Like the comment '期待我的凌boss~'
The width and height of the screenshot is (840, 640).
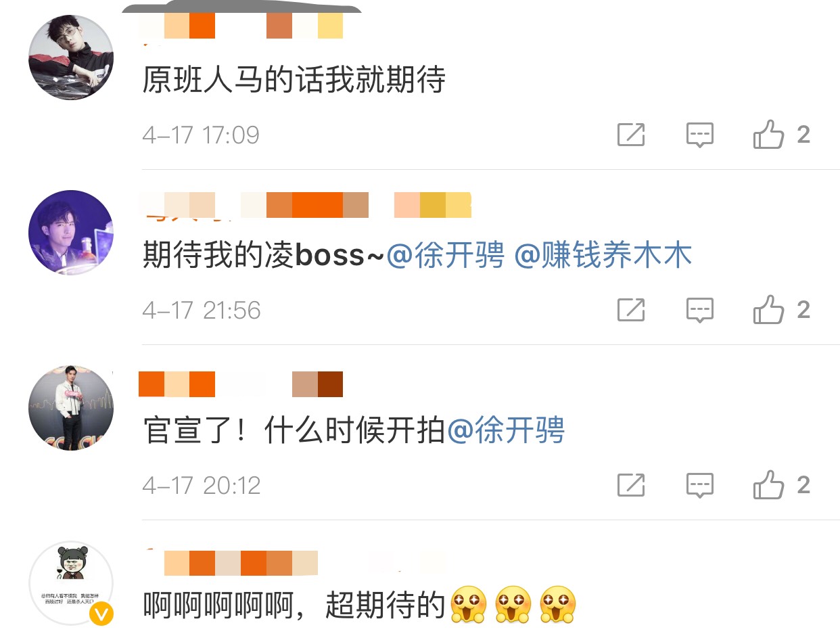click(781, 309)
